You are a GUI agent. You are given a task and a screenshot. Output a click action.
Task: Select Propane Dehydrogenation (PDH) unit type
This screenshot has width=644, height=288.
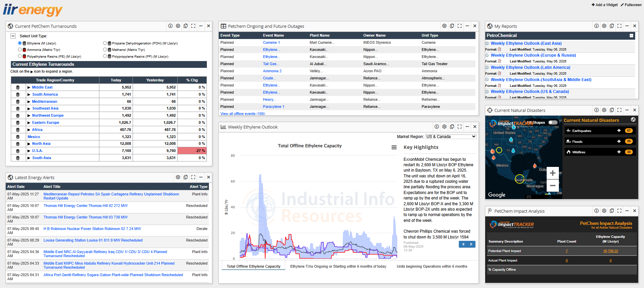point(105,43)
